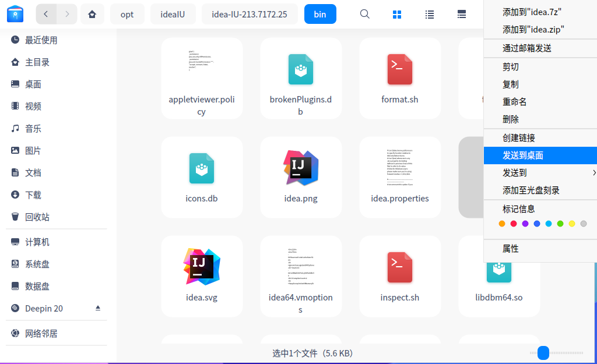Open 文档 folder in the sidebar
The image size is (597, 364).
[x=57, y=172]
